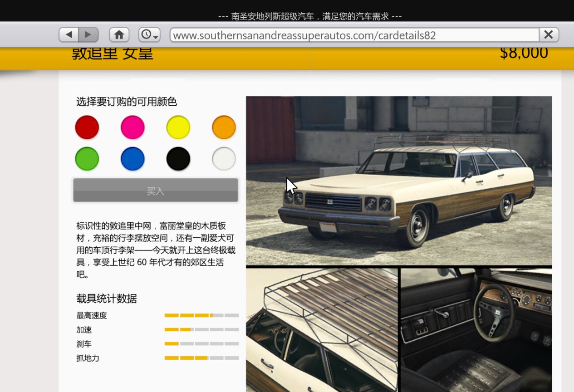Choose the black car color
Viewport: 574px width, 392px height.
(178, 159)
